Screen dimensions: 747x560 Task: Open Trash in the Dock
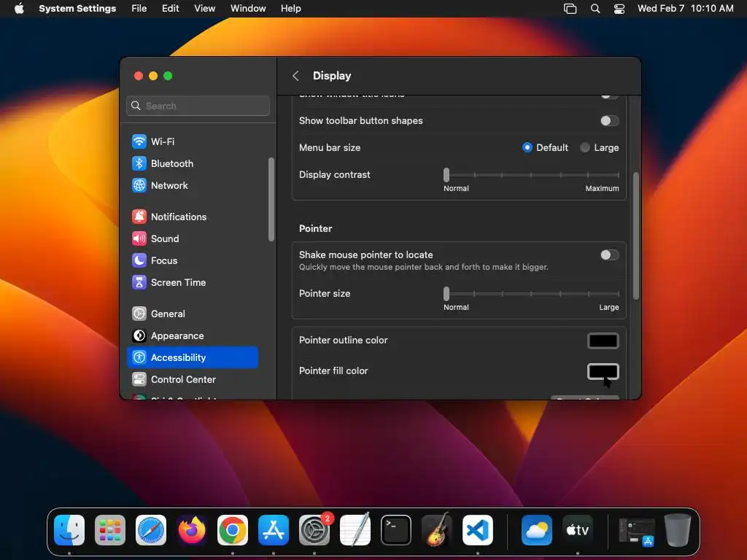point(678,530)
